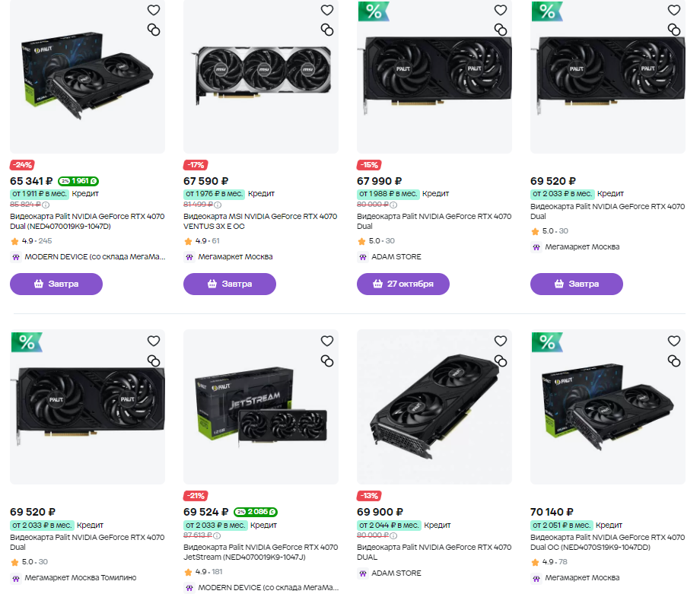Click the percent promo badge on 70 140 ₽ card
The width and height of the screenshot is (700, 594).
547,342
